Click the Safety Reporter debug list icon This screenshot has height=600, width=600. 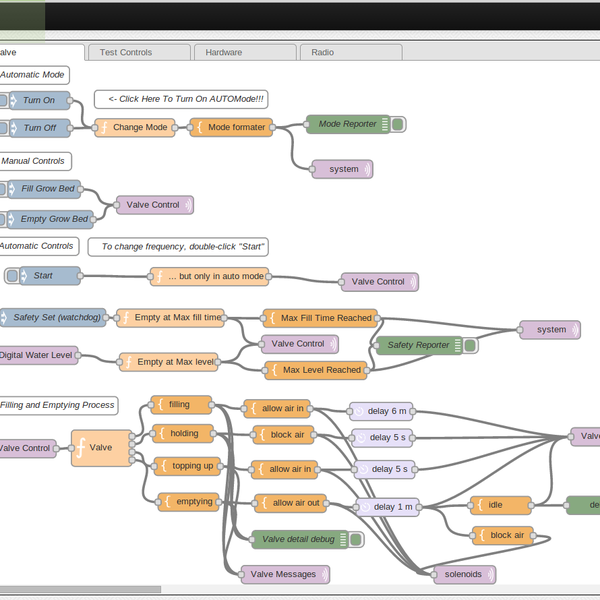click(456, 345)
